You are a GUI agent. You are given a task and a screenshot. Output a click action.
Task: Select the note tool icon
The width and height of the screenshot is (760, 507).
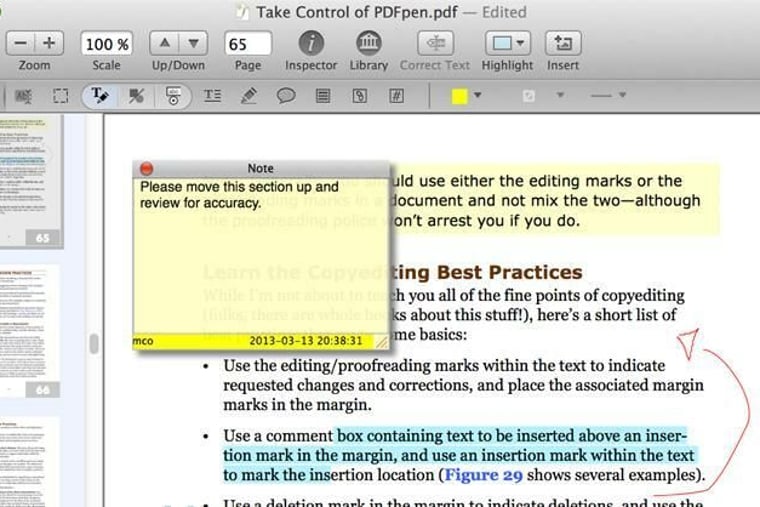tap(322, 96)
